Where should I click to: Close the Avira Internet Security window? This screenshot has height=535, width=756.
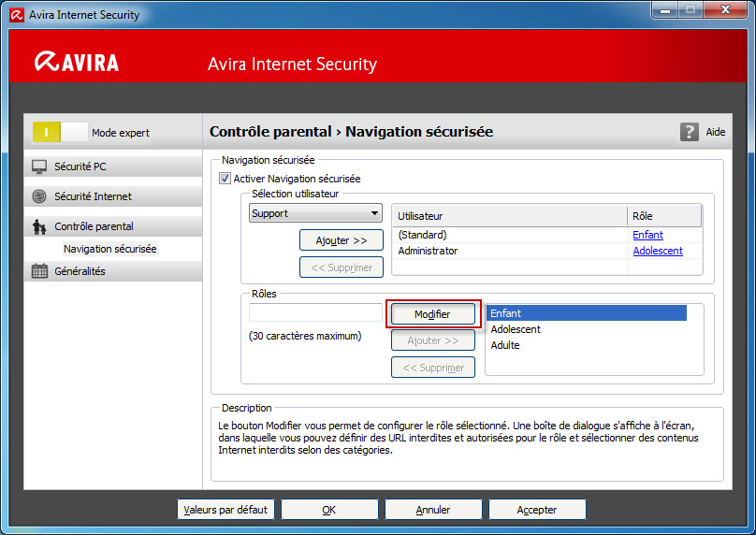click(x=725, y=9)
